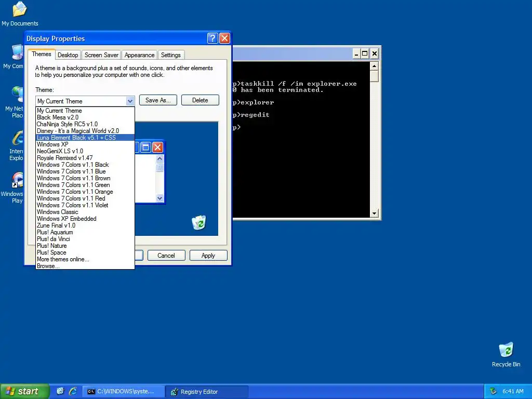This screenshot has height=399, width=532.
Task: Click the system tray safely remove icon
Action: (x=494, y=391)
